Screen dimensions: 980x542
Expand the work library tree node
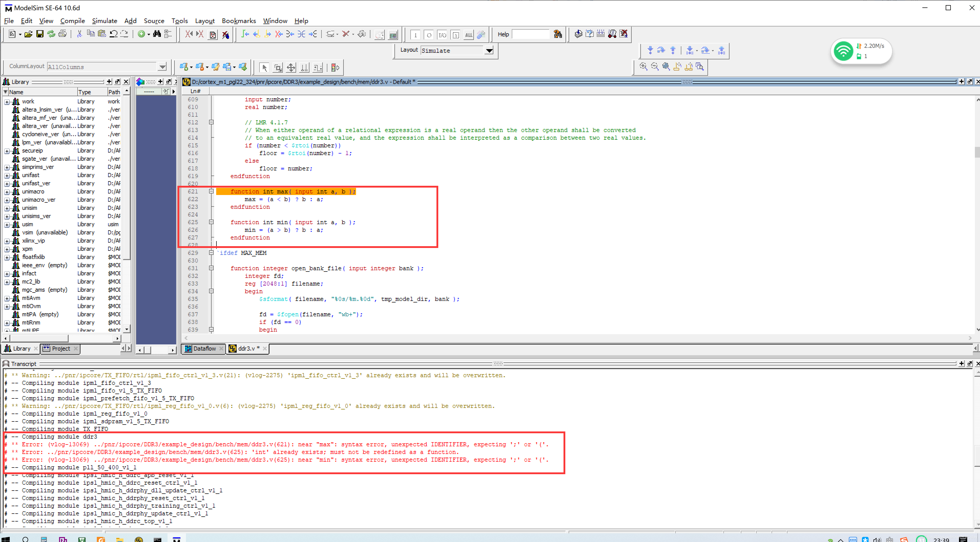[x=6, y=102]
